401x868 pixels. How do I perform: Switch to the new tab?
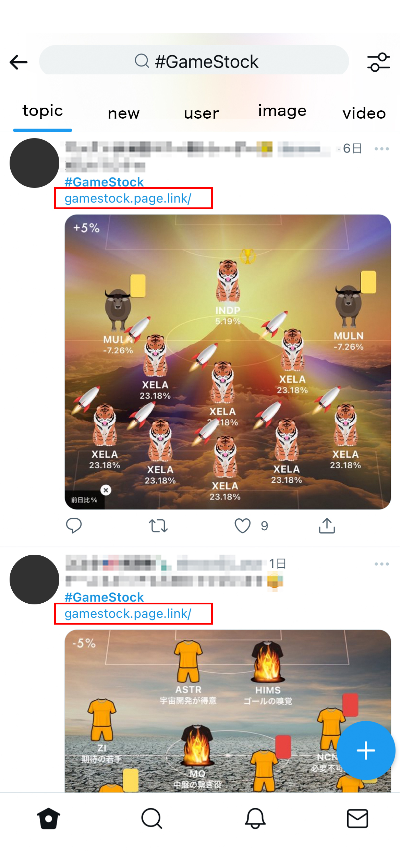point(124,113)
